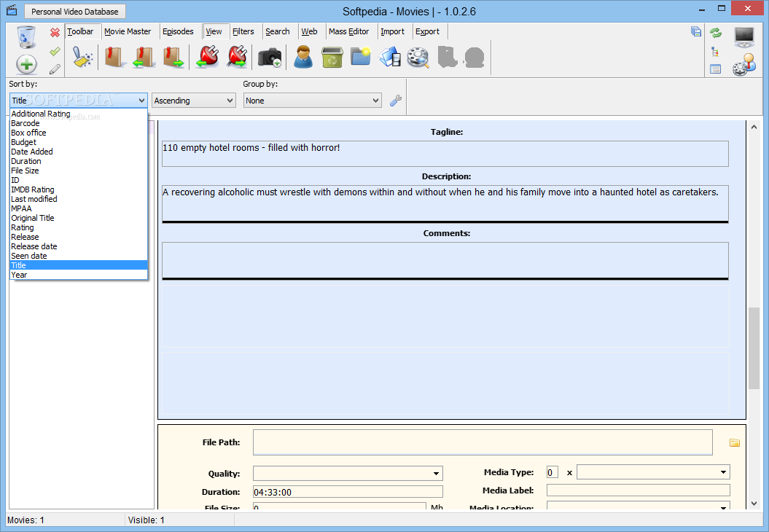
Task: Expand the Media Type dropdown
Action: pyautogui.click(x=723, y=472)
